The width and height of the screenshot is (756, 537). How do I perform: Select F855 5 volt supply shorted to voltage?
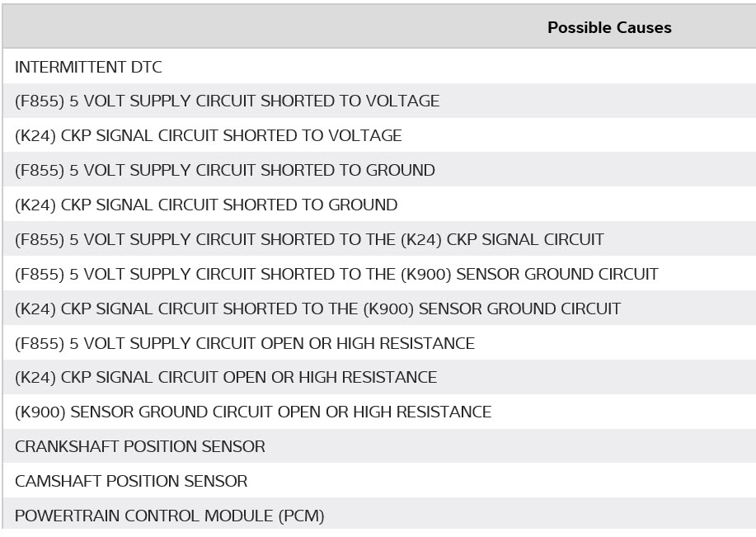(x=227, y=101)
